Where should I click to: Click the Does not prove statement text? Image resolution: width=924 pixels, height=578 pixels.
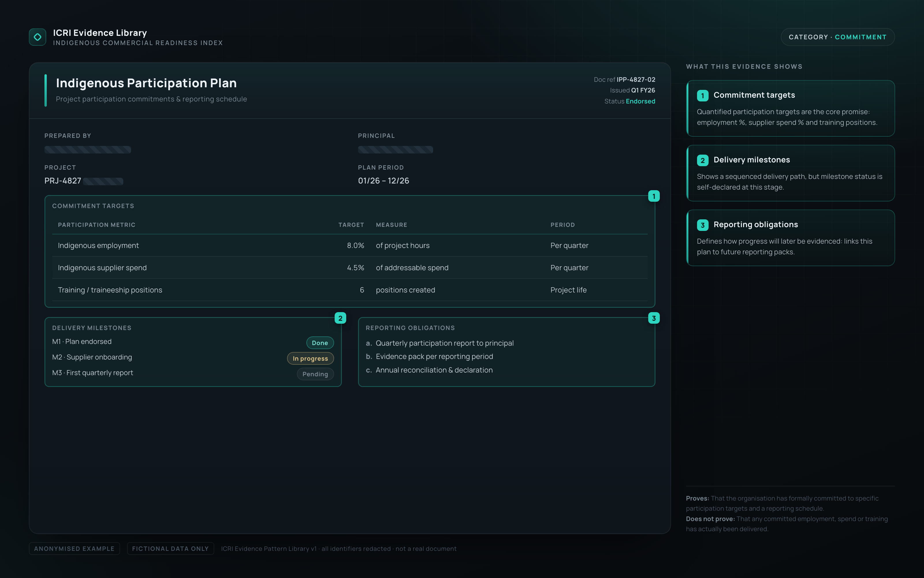787,524
